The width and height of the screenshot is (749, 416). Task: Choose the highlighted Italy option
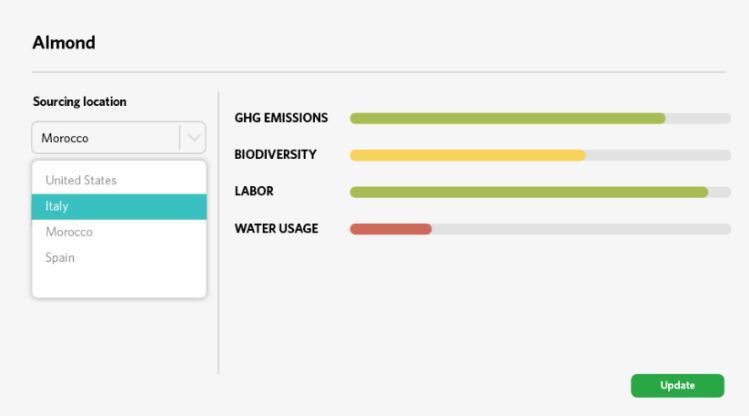(x=119, y=206)
